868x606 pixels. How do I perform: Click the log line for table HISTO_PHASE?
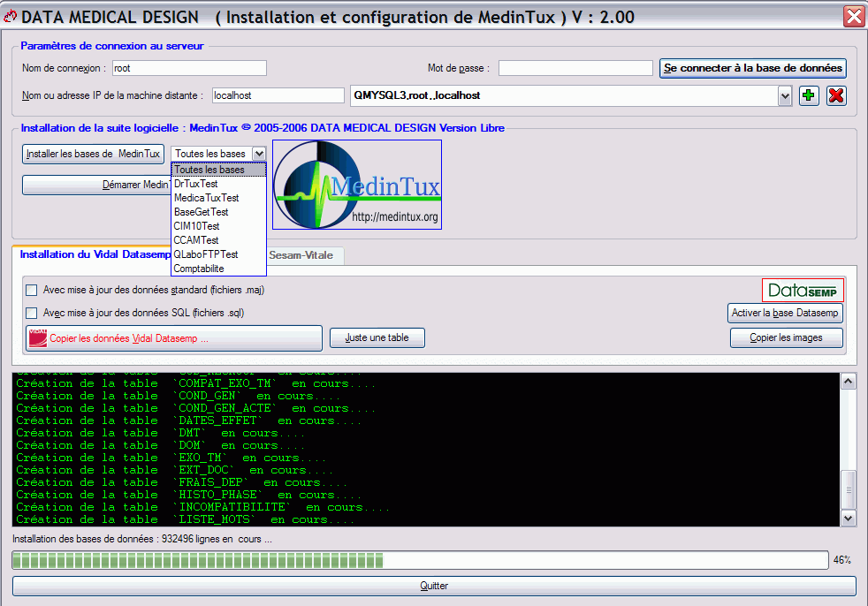[189, 495]
